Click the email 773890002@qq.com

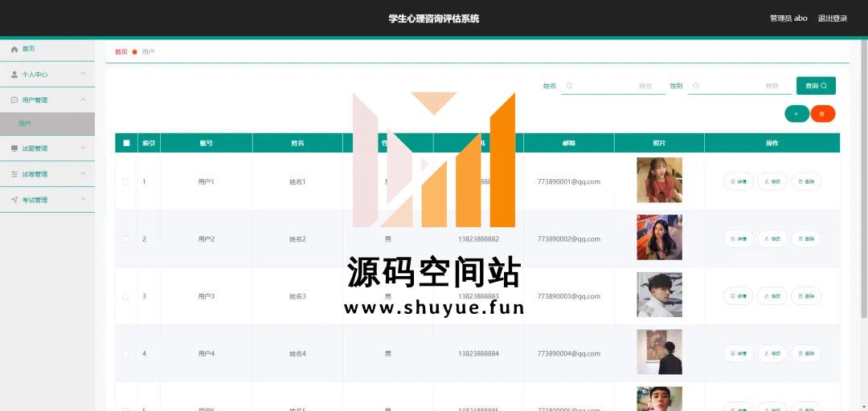(x=568, y=239)
